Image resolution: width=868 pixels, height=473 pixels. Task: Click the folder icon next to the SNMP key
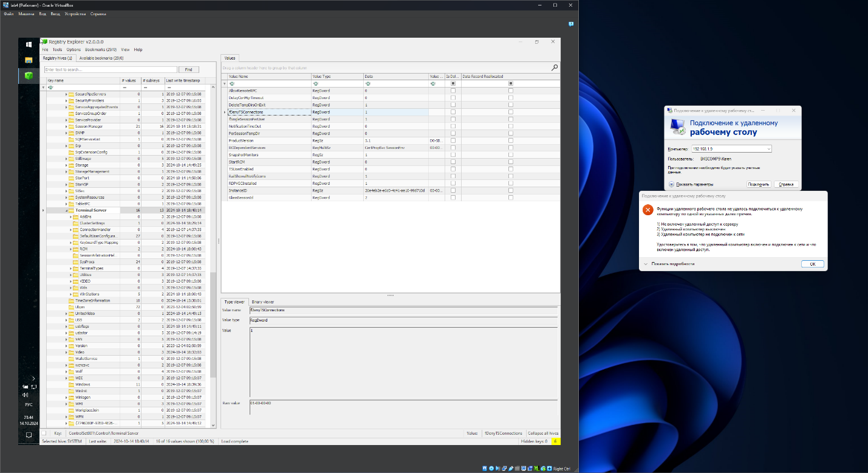coord(71,133)
